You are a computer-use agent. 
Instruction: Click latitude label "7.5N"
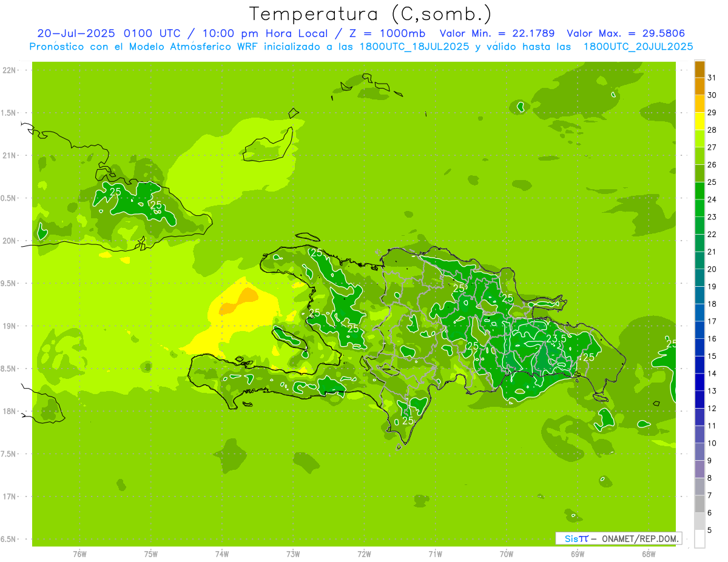coord(8,454)
